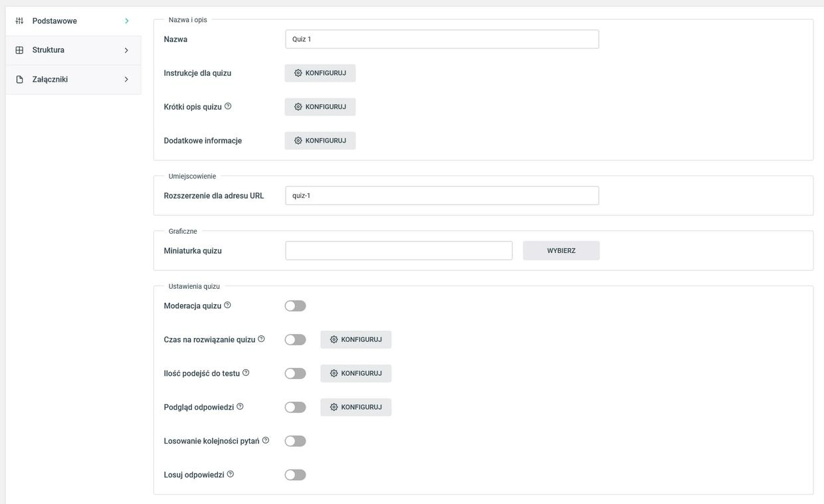Image resolution: width=824 pixels, height=504 pixels.
Task: Open the Podstawowe sidebar section
Action: [73, 21]
